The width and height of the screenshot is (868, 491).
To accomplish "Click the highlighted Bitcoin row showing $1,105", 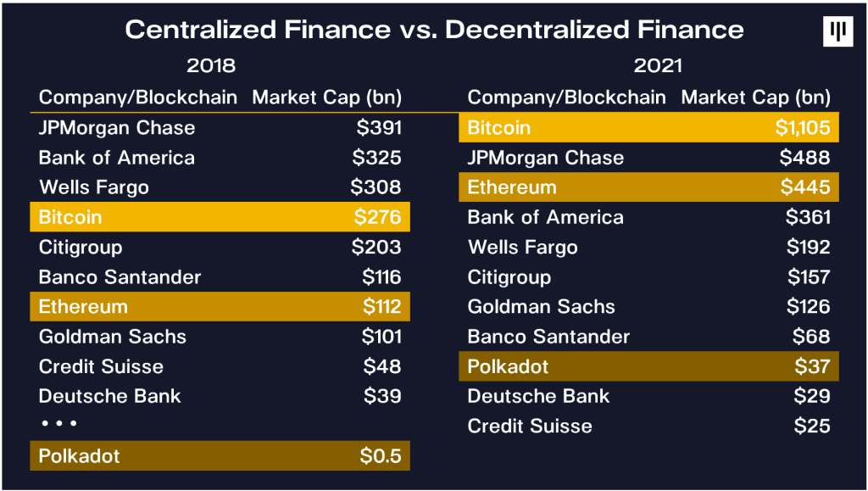I will (x=648, y=128).
